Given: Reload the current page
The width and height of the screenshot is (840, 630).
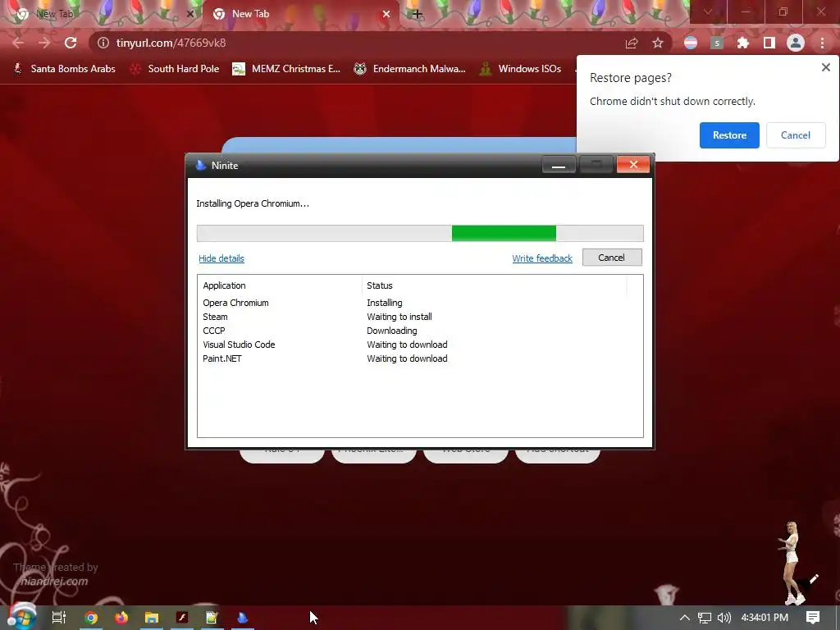Looking at the screenshot, I should [x=71, y=43].
